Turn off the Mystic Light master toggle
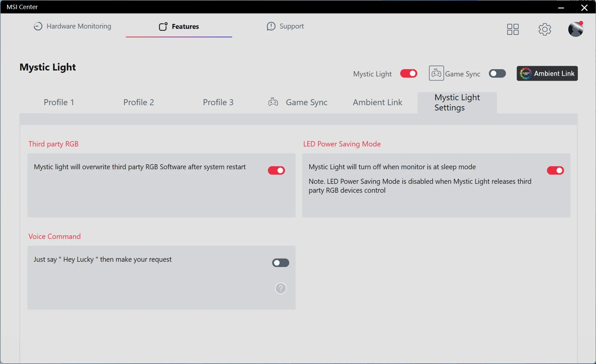The width and height of the screenshot is (596, 364). 409,74
